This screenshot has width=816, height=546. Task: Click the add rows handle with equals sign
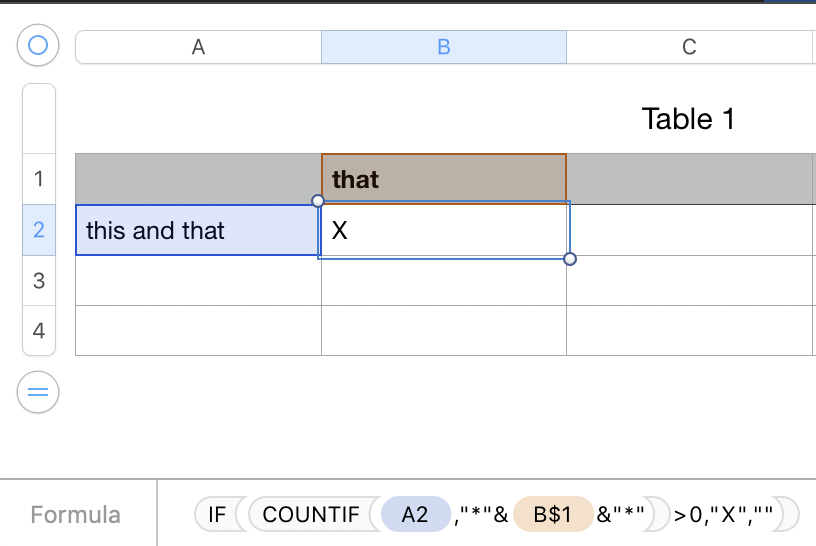(38, 392)
